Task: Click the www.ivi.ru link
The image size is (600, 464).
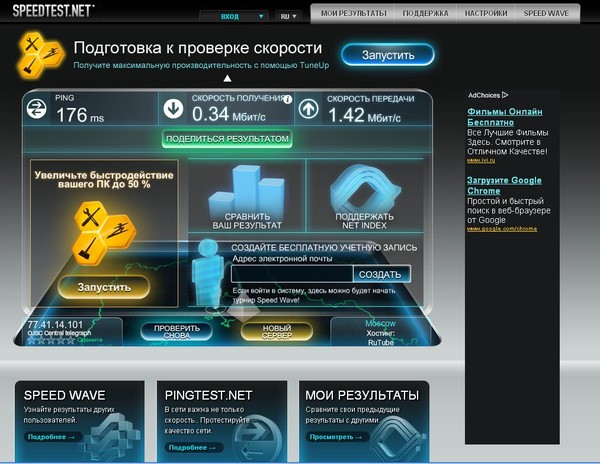Action: (481, 161)
